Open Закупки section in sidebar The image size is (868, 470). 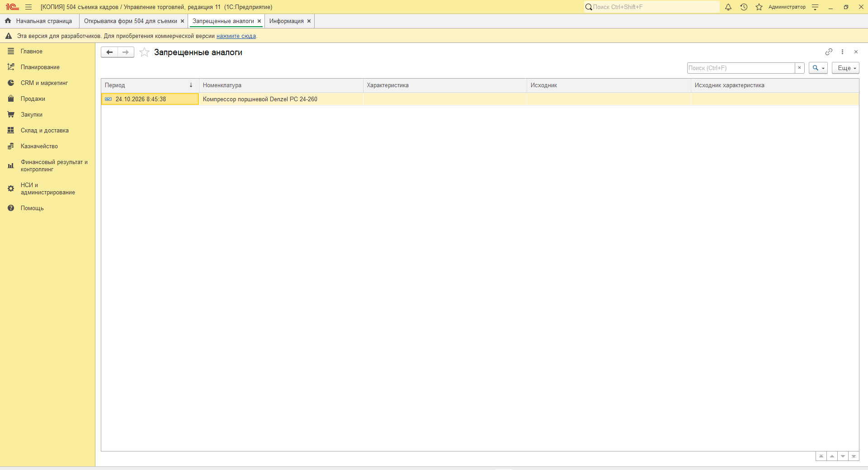(x=47, y=115)
